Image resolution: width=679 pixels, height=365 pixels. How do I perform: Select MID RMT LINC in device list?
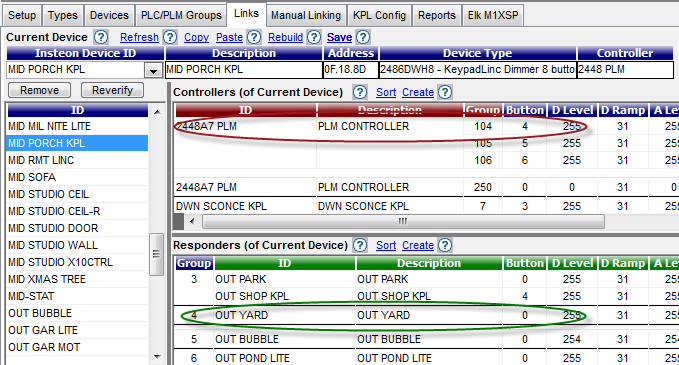(x=78, y=160)
